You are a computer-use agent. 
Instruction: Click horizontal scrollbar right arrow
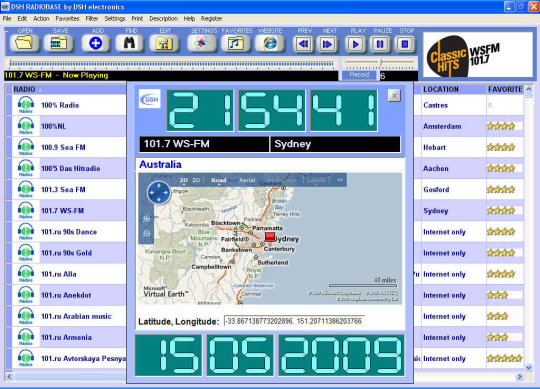[519, 377]
